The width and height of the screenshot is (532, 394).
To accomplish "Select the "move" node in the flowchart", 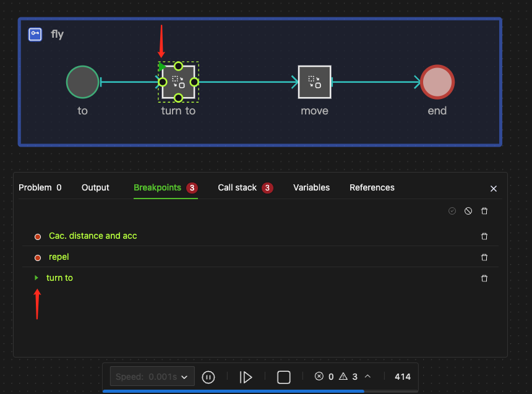I will [314, 82].
